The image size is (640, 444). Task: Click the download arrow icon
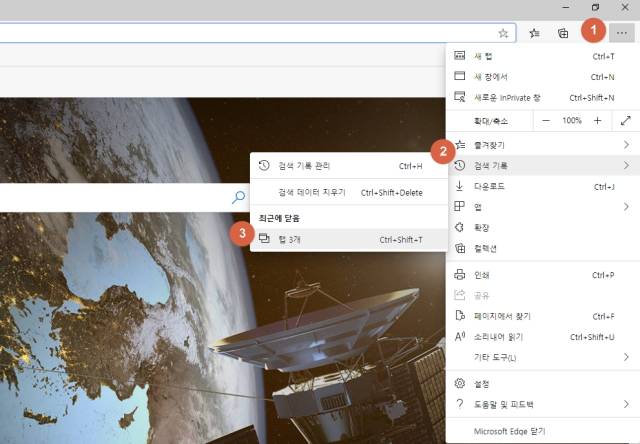pyautogui.click(x=460, y=186)
